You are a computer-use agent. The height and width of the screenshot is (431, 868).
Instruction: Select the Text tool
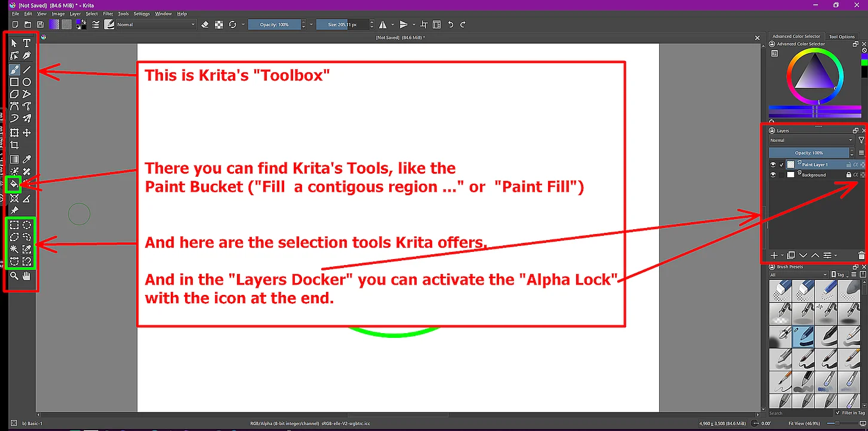tap(27, 43)
